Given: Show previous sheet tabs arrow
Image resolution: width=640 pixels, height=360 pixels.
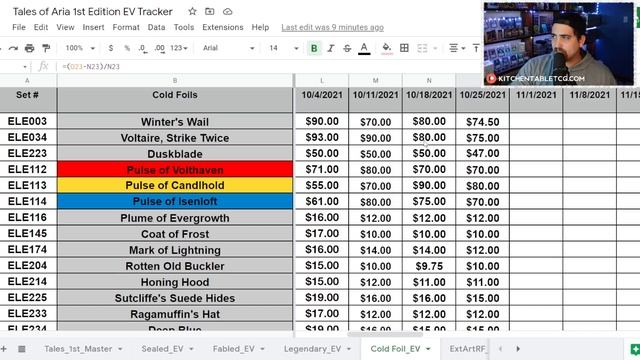Looking at the screenshot, I should click(x=500, y=349).
